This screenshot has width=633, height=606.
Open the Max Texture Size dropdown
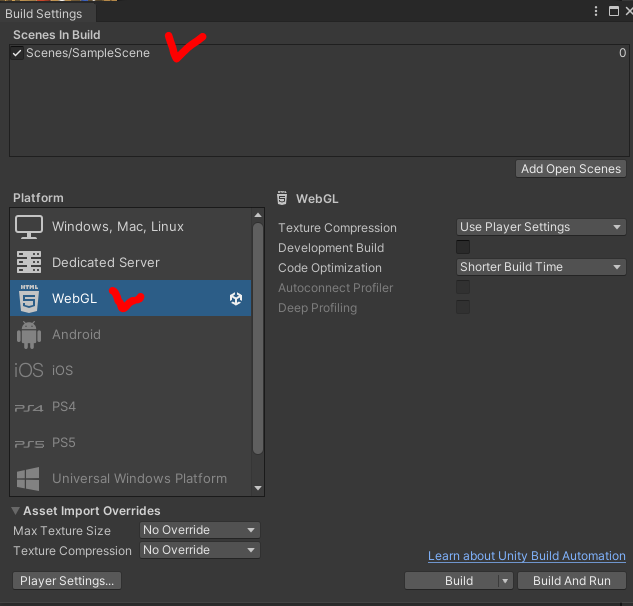pos(200,530)
